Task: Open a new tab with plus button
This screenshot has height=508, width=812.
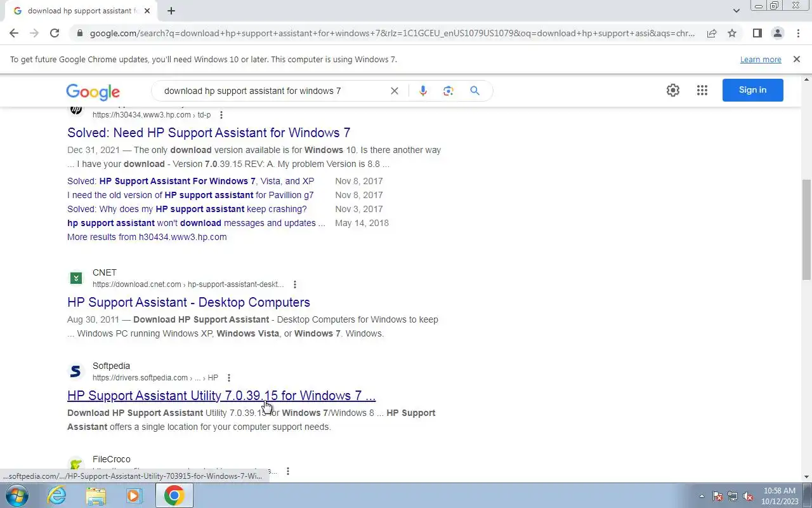Action: click(171, 11)
